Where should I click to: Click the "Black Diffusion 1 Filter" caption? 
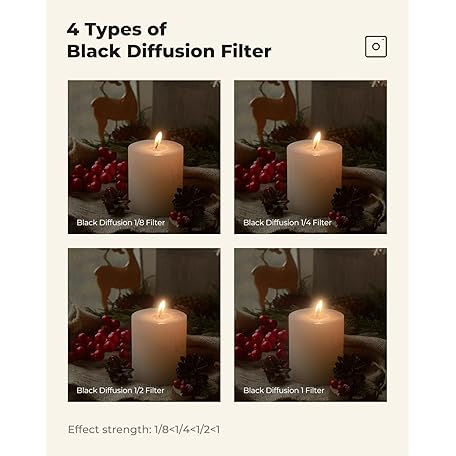tap(284, 390)
